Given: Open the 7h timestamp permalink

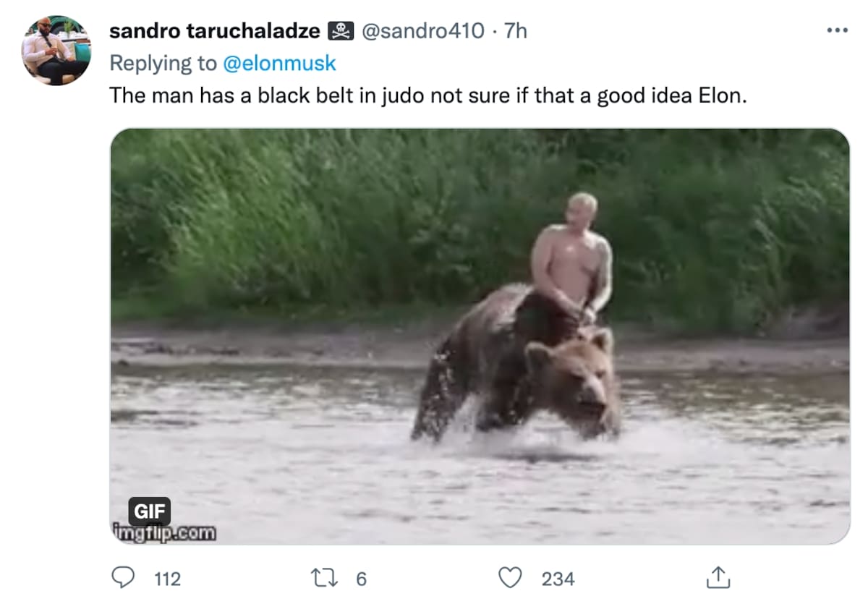Looking at the screenshot, I should pyautogui.click(x=516, y=31).
